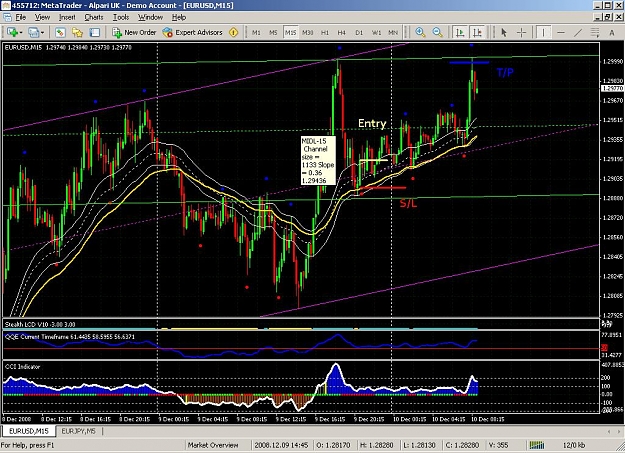This screenshot has width=625, height=453.
Task: Click the New Chart icon
Action: [12, 32]
